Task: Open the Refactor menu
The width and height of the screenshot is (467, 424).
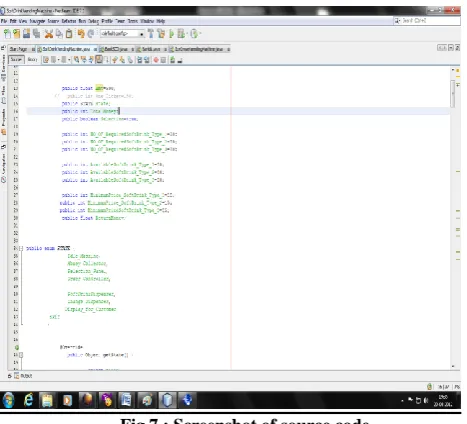Action: (x=69, y=21)
